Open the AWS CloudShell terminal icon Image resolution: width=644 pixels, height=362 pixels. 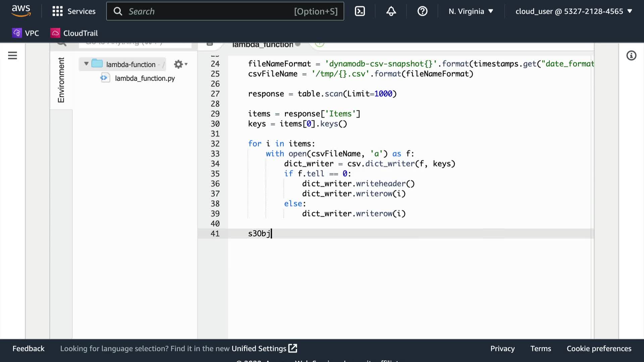360,11
